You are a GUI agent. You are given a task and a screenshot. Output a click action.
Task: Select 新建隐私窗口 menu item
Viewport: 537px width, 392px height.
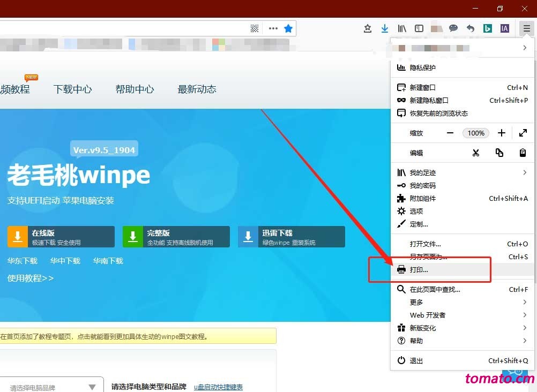(x=461, y=100)
